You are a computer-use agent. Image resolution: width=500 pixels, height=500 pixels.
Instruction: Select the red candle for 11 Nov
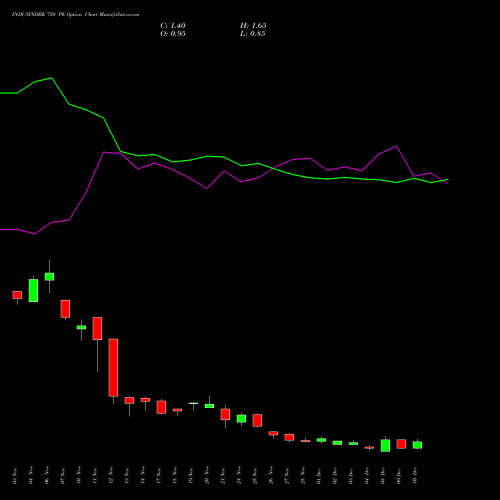click(97, 329)
